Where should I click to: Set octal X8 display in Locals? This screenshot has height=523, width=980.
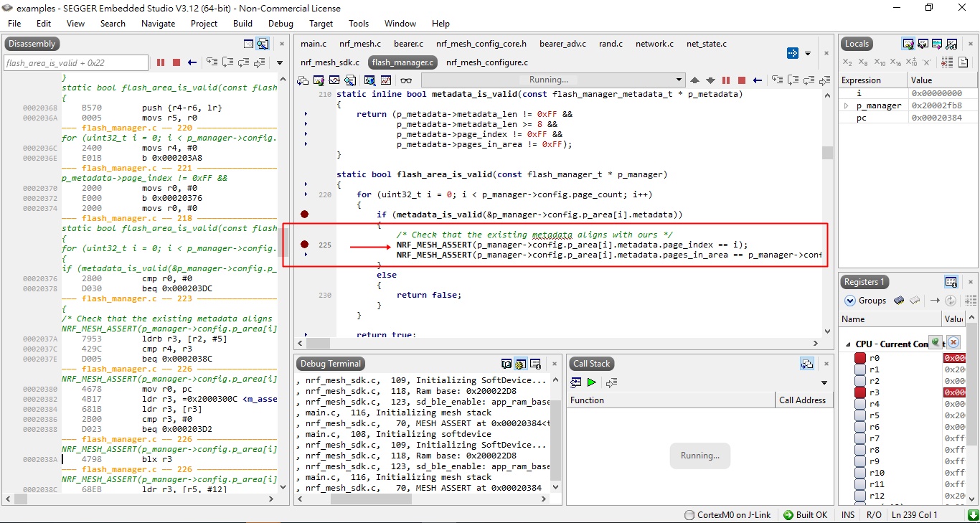tap(864, 62)
